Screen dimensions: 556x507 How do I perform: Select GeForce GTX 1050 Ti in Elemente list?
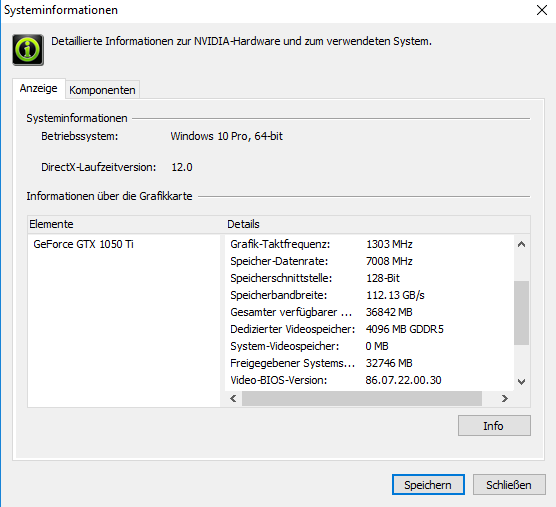[83, 244]
